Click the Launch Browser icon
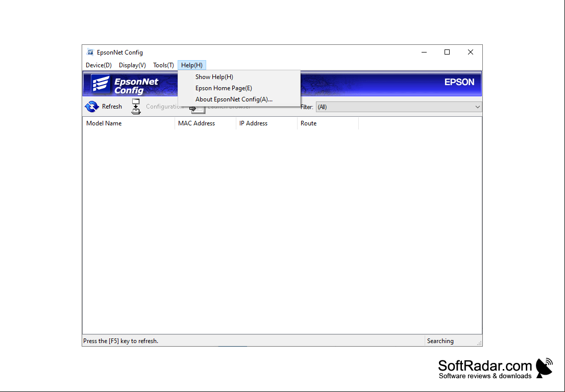 (198, 110)
